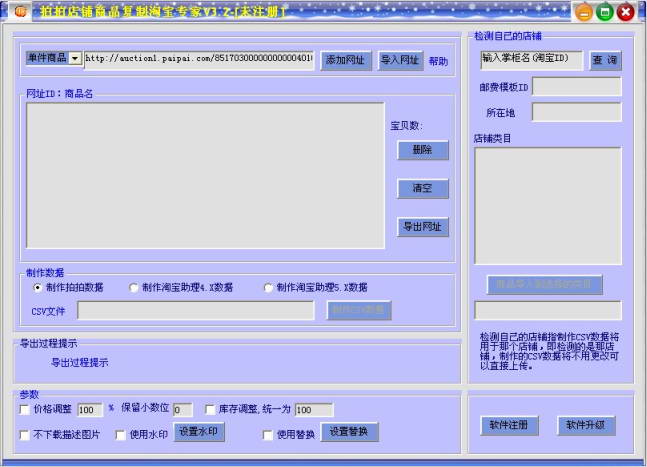Select the 制作淘宝助理4.X数据 radio button
The height and width of the screenshot is (467, 647).
tap(133, 288)
